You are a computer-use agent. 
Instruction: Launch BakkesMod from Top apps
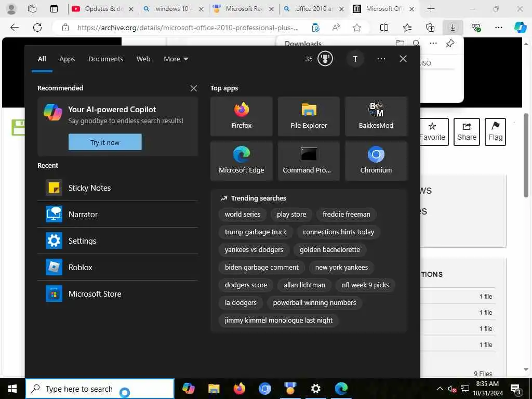(x=376, y=116)
